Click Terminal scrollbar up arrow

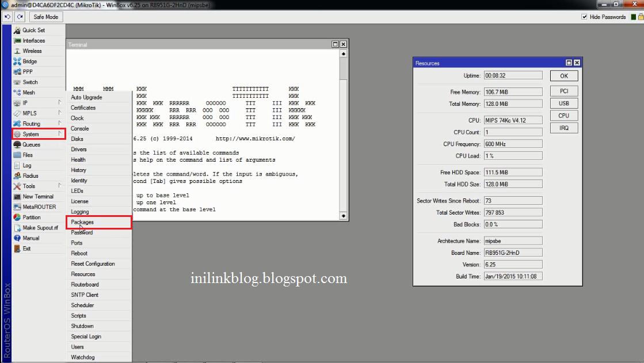(x=344, y=54)
